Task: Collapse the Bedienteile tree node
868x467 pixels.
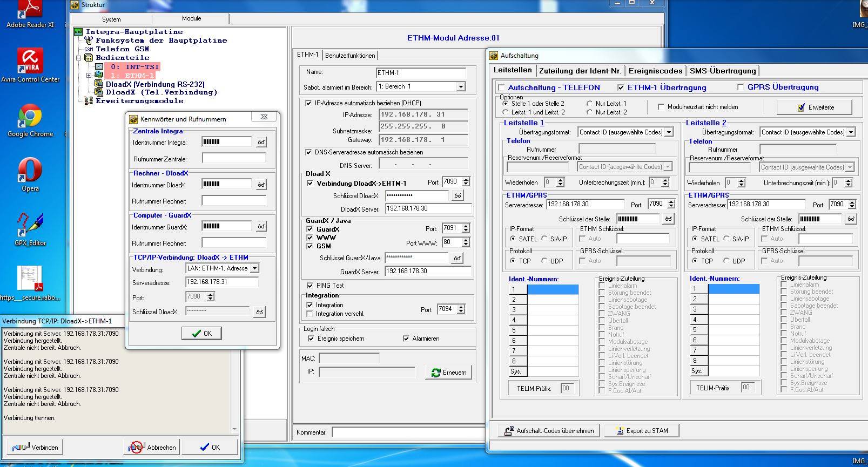Action: [x=79, y=58]
